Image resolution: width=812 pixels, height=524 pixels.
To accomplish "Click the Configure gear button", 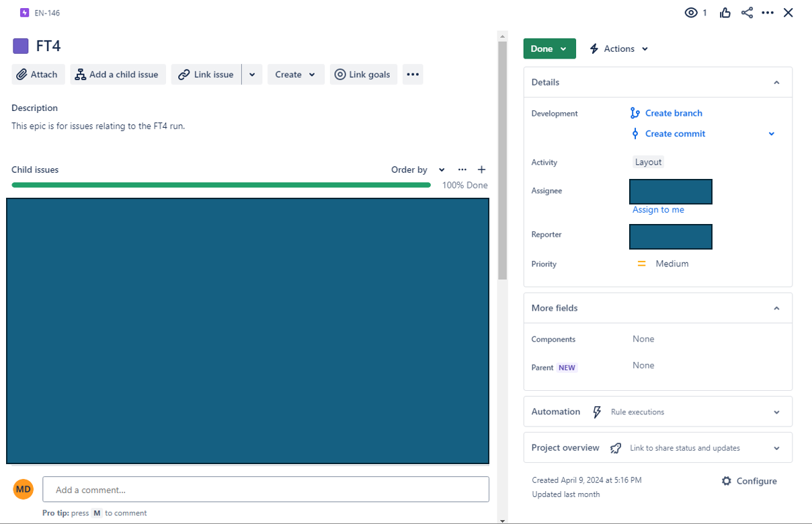I will pyautogui.click(x=749, y=481).
